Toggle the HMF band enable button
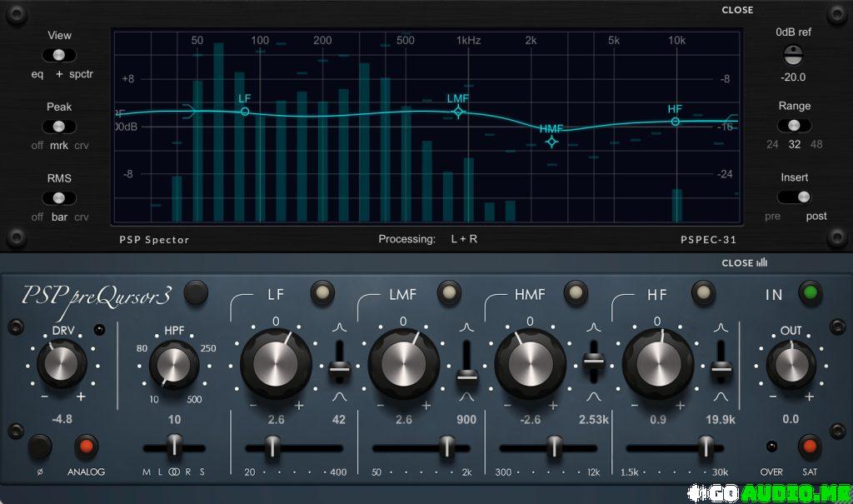Viewport: 853px width, 504px height. click(x=576, y=293)
